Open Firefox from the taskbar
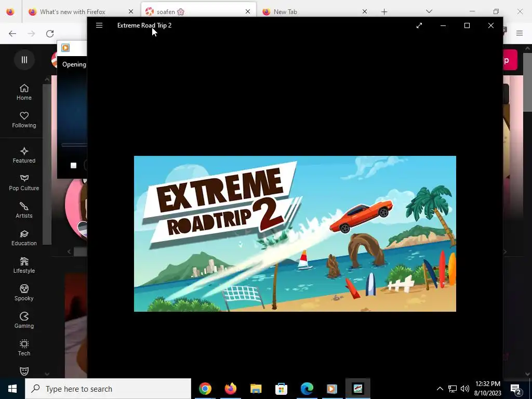 coord(230,389)
